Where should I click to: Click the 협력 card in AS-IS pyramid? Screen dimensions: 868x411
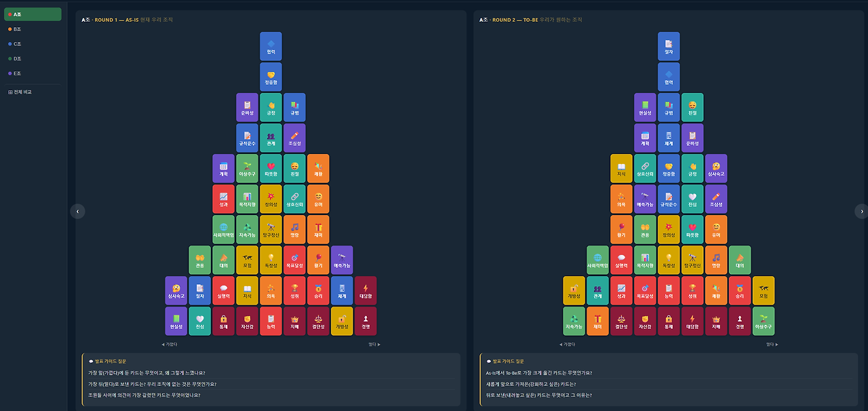tap(271, 46)
